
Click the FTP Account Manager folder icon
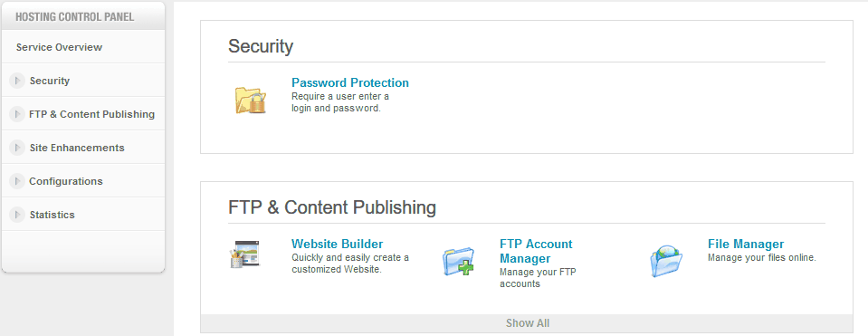pos(458,262)
